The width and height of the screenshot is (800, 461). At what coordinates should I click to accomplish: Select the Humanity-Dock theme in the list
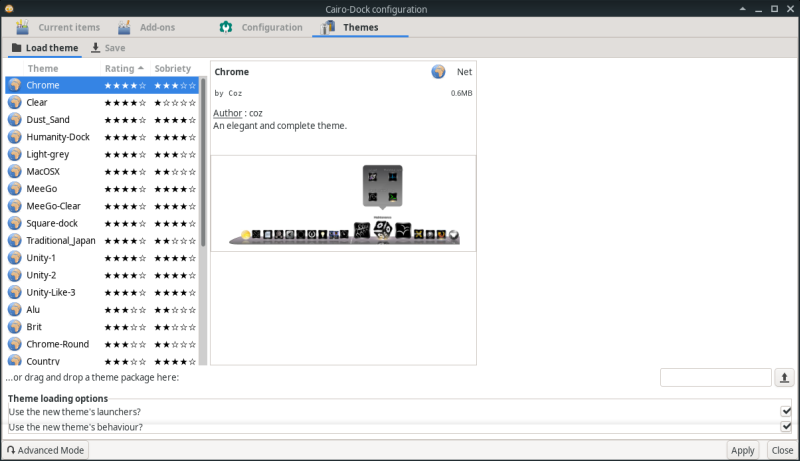click(58, 137)
